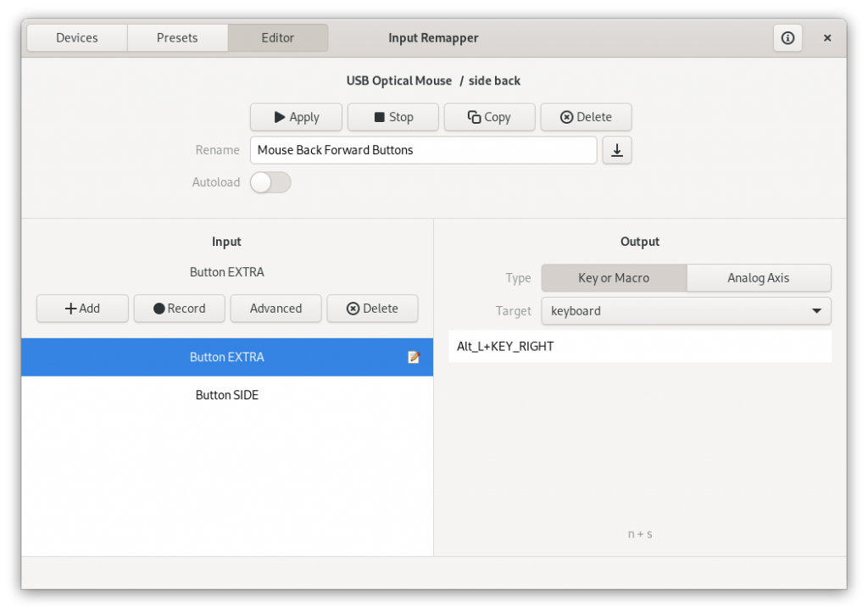Save the renamed preset via download icon
Screen dimensions: 868x613
[x=616, y=150]
